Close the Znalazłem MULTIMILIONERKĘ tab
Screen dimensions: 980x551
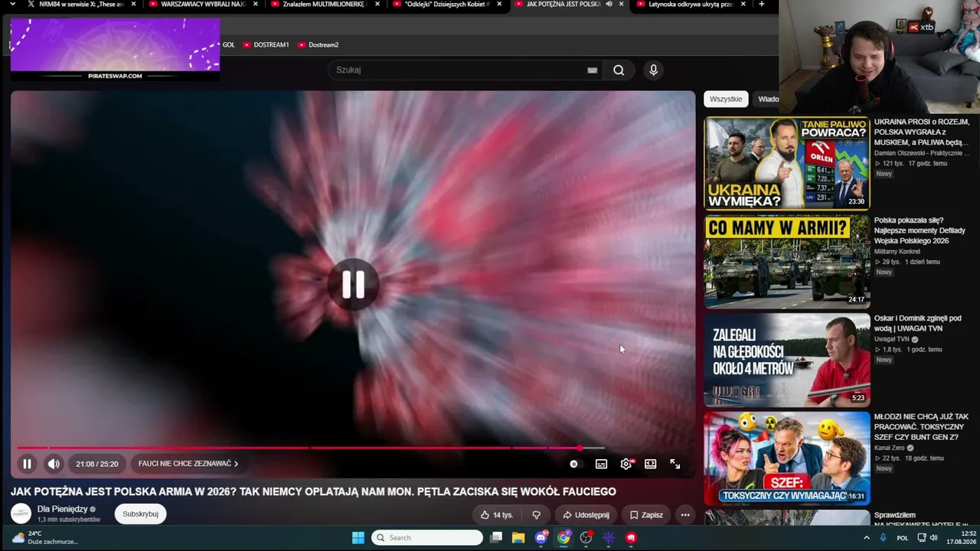pyautogui.click(x=377, y=4)
